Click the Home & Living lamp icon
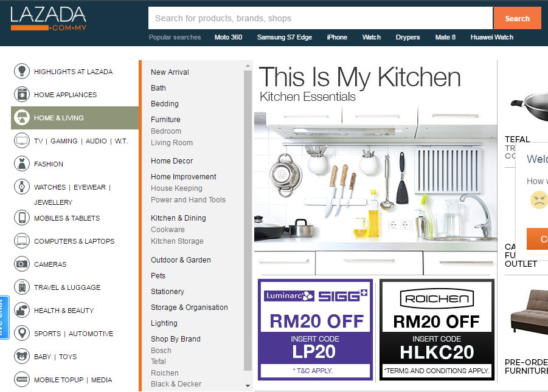The width and height of the screenshot is (548, 392). [x=22, y=118]
